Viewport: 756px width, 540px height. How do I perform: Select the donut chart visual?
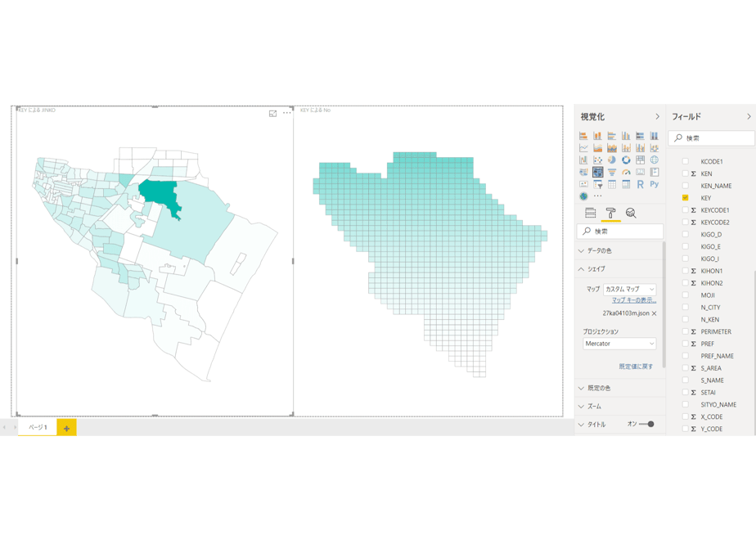click(626, 160)
